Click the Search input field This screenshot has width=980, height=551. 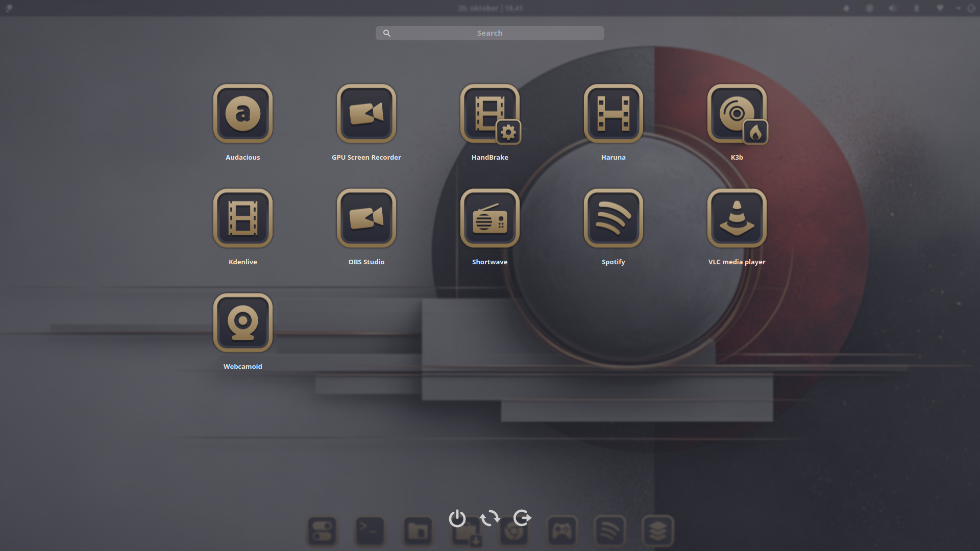(x=490, y=33)
